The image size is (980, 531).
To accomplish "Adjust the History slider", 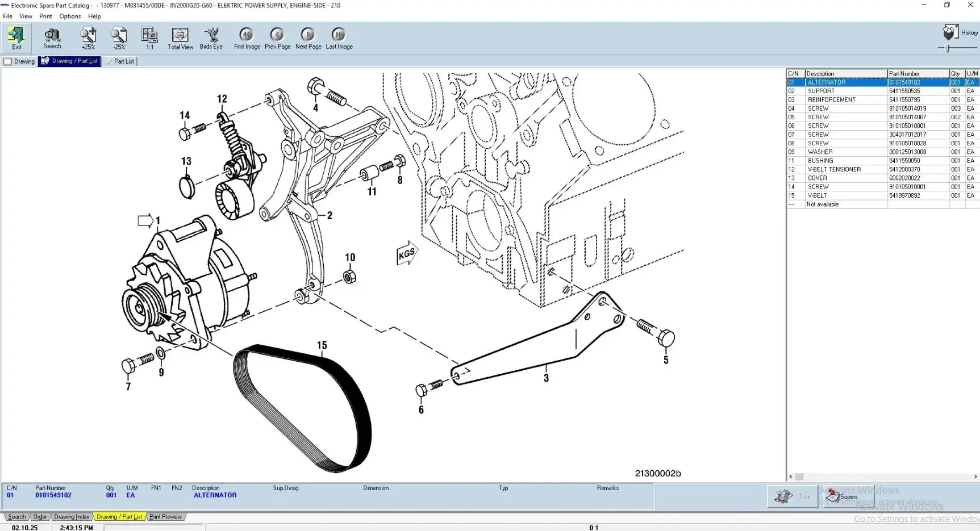I will pyautogui.click(x=946, y=48).
